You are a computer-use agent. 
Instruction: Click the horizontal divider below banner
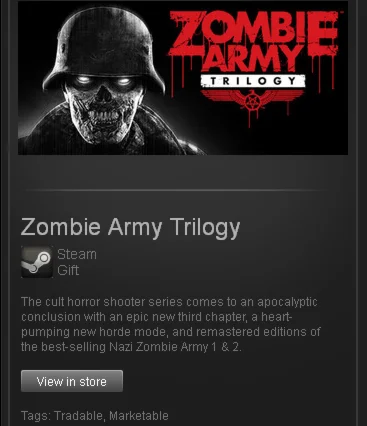click(173, 190)
